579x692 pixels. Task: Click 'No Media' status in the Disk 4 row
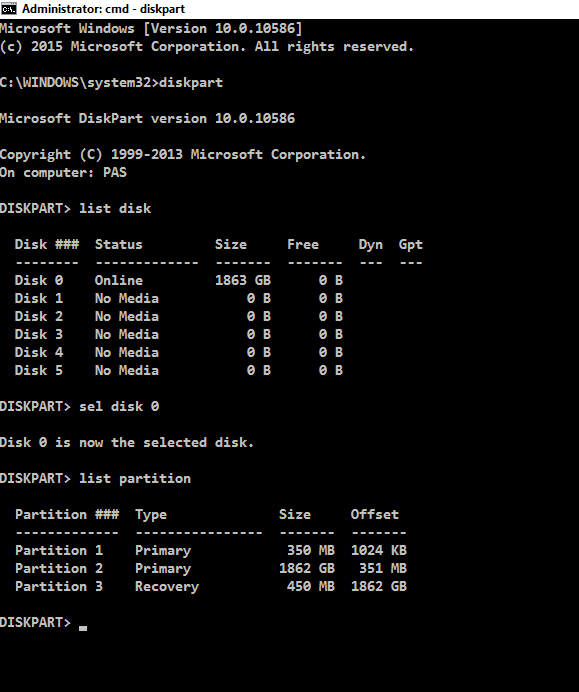coord(127,353)
